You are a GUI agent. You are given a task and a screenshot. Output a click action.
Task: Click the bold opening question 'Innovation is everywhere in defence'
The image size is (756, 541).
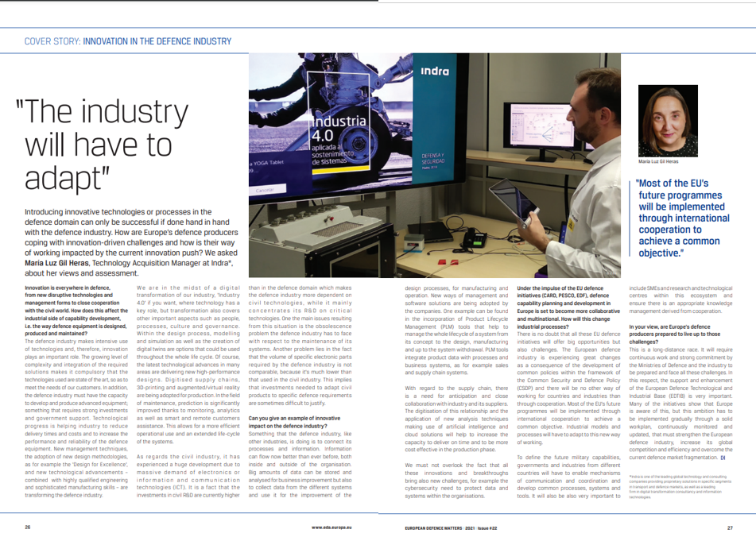pyautogui.click(x=76, y=311)
